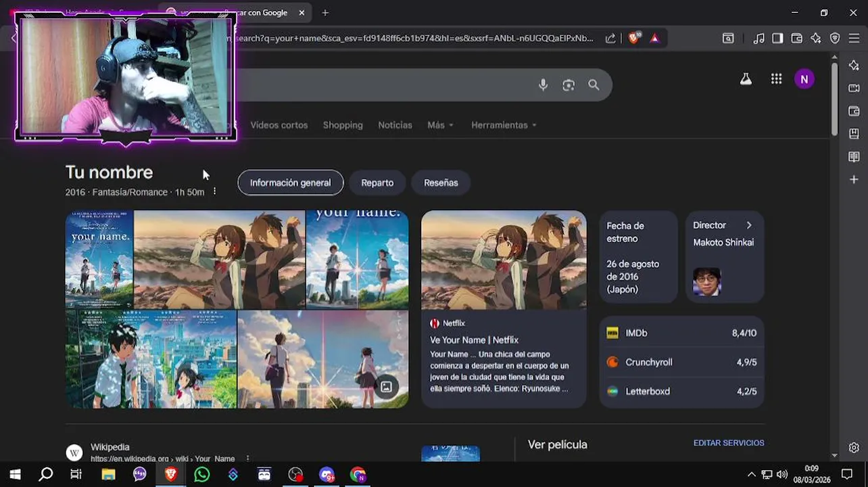Expand the Director card chevron
The height and width of the screenshot is (487, 868).
point(749,225)
